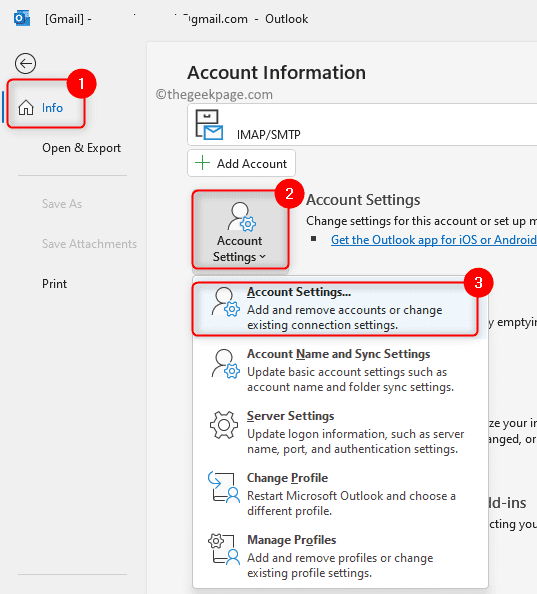Screen dimensions: 537x594
Task: Click the Add Account button
Action: tap(241, 163)
